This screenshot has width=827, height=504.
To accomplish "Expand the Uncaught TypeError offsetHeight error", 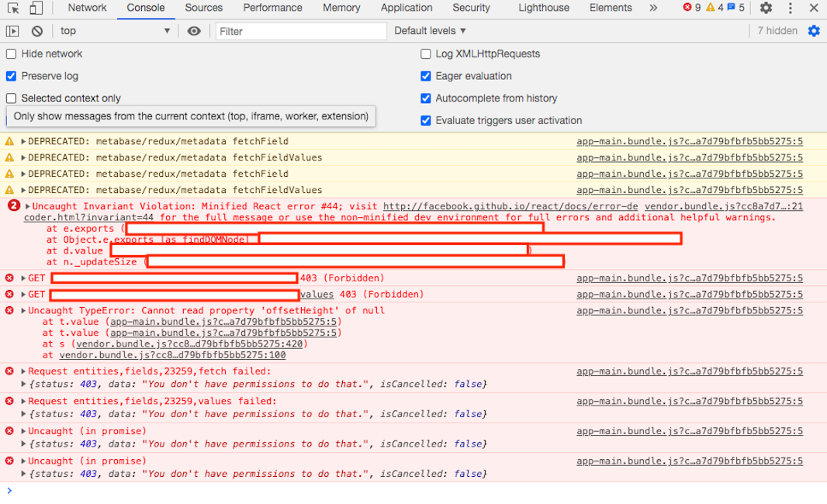I will pyautogui.click(x=24, y=310).
